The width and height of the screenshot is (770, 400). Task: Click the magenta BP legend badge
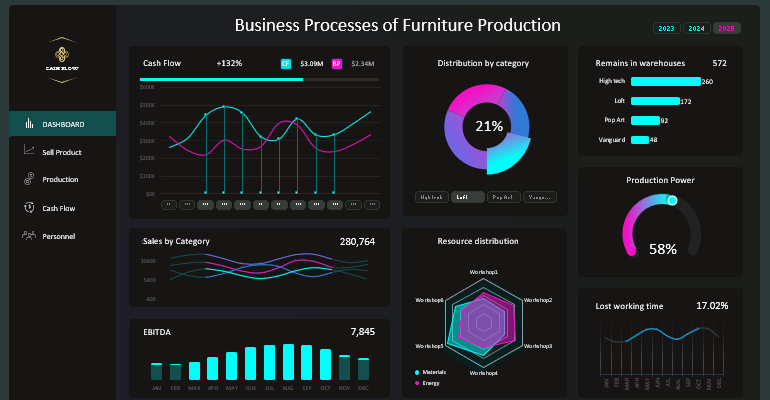pyautogui.click(x=337, y=63)
